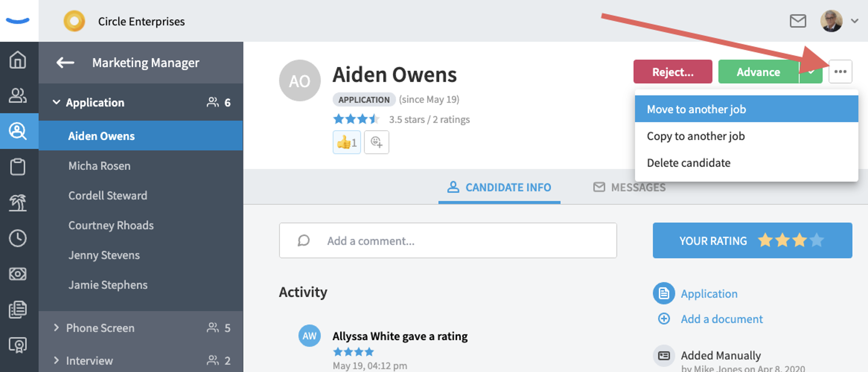Toggle the thumbs up reaction
Viewport: 868px width, 372px height.
coord(347,142)
